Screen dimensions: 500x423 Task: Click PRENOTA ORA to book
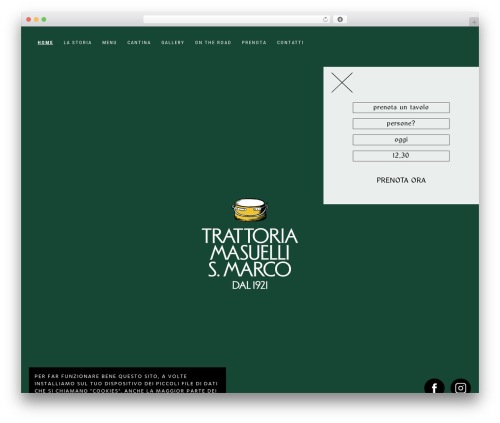coord(401,180)
